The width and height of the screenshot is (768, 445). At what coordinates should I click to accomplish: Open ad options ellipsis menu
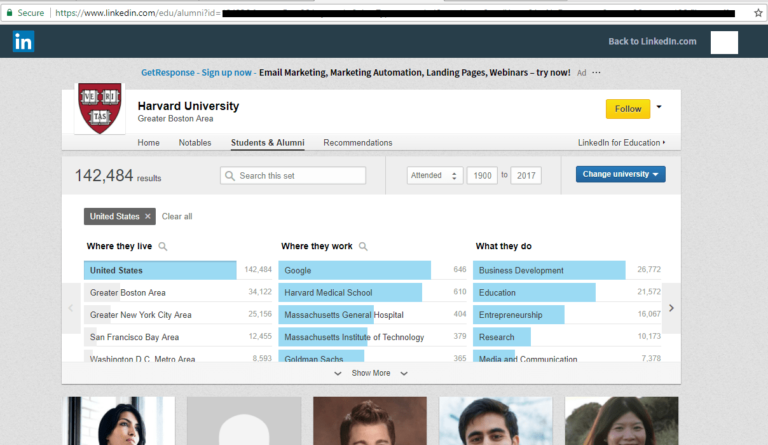[x=596, y=72]
